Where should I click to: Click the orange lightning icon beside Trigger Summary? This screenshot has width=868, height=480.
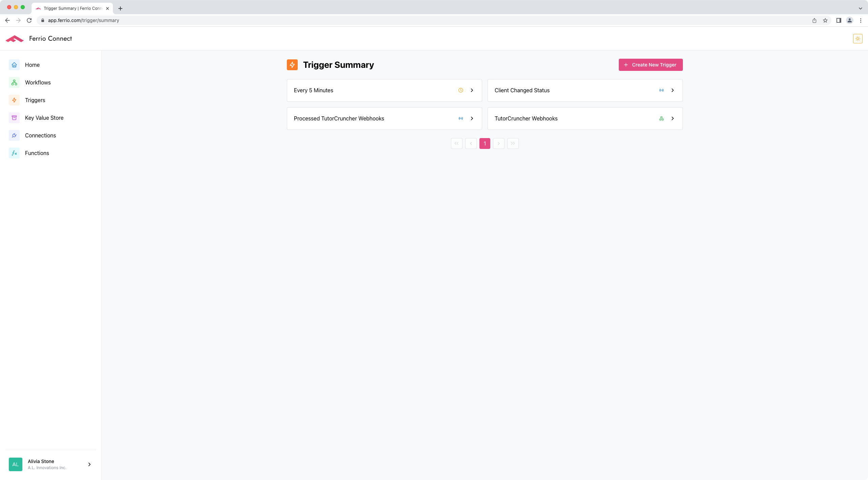(x=292, y=65)
